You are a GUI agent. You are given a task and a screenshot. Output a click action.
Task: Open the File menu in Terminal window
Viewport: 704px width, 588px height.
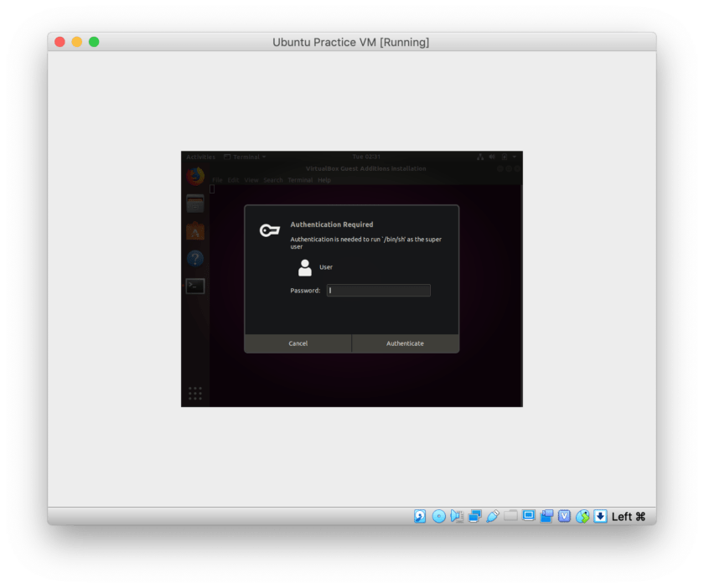coord(217,180)
